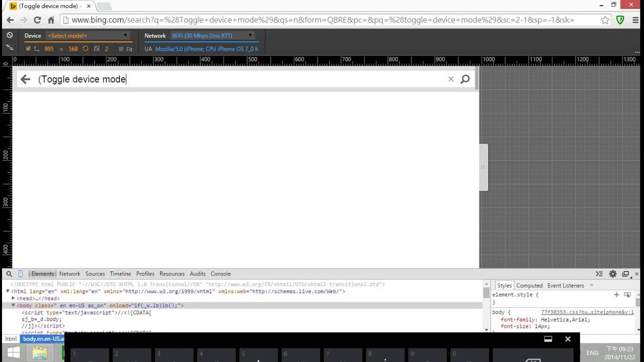Screen dimensions: 644x362
Task: Toggle the screen emulation checkbox
Action: (x=28, y=49)
